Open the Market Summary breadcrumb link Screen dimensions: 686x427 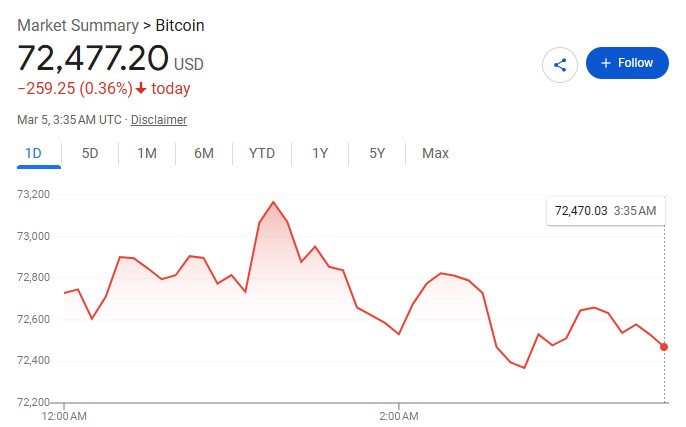pyautogui.click(x=77, y=25)
